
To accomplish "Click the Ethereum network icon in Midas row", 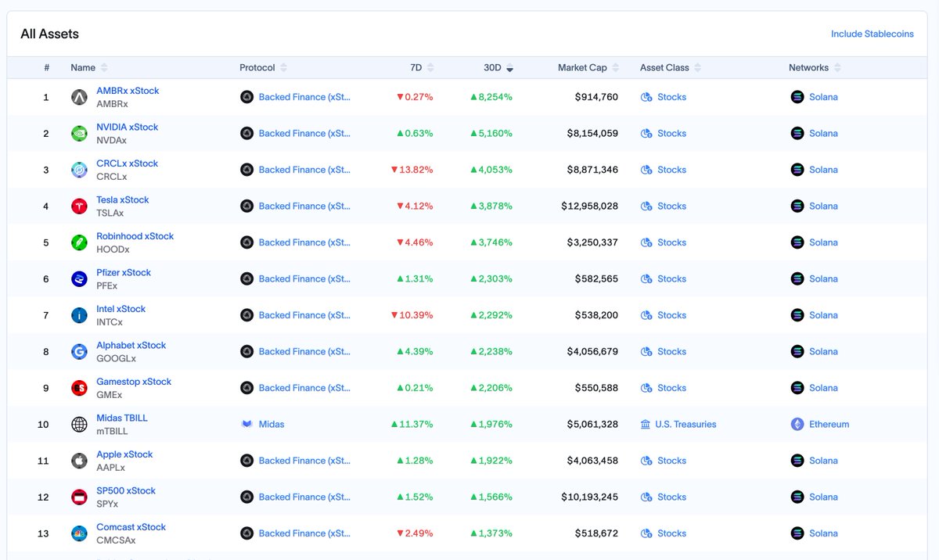I will pyautogui.click(x=797, y=425).
